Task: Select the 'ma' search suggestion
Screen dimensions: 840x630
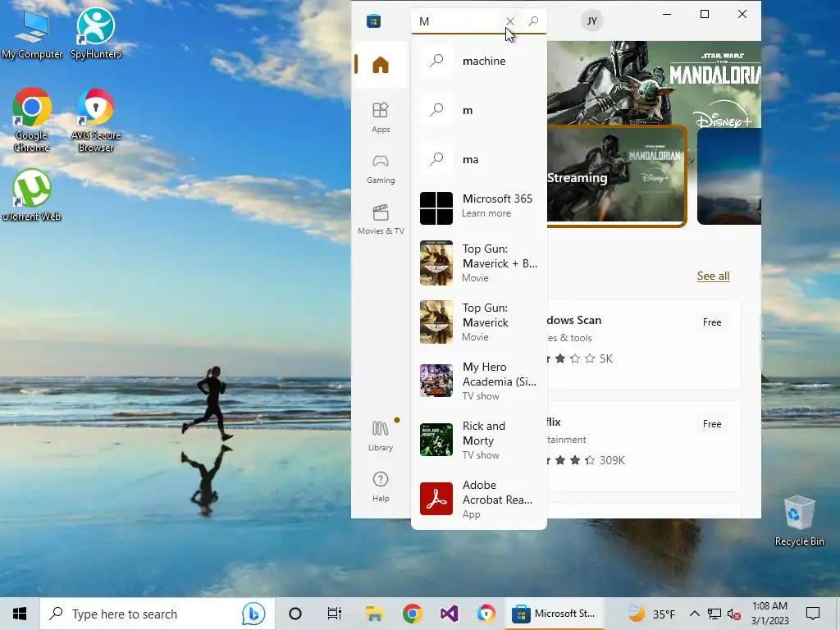Action: (x=479, y=159)
